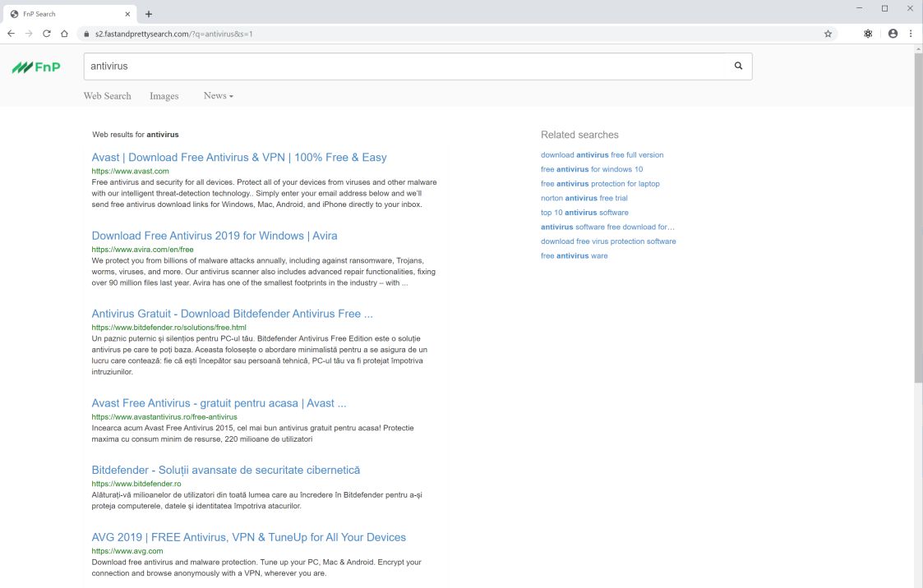Open the user profile icon

(893, 34)
